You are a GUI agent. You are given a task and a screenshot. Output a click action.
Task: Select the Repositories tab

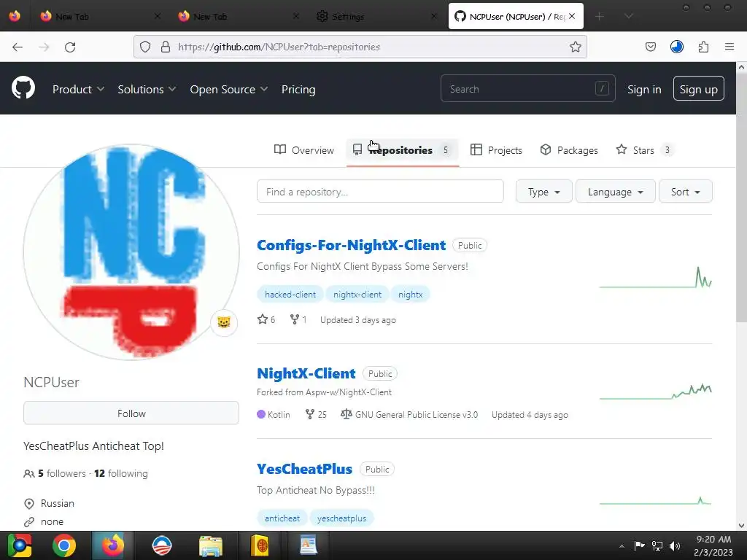(402, 150)
